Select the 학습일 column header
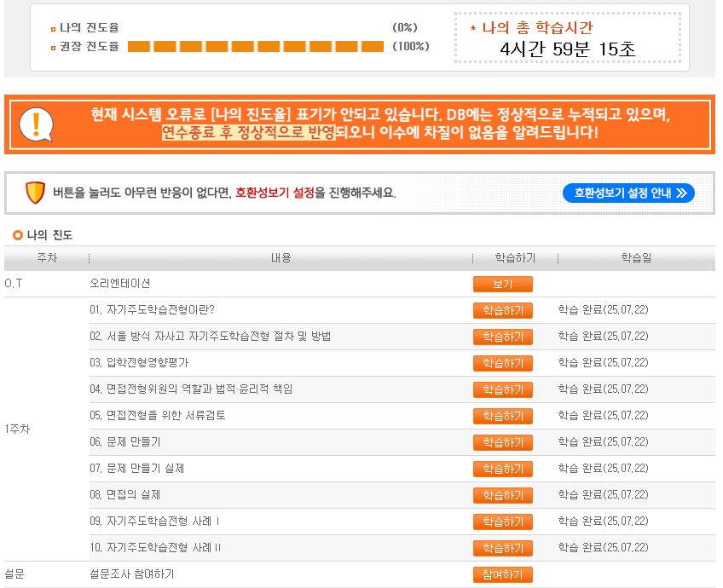 636,257
